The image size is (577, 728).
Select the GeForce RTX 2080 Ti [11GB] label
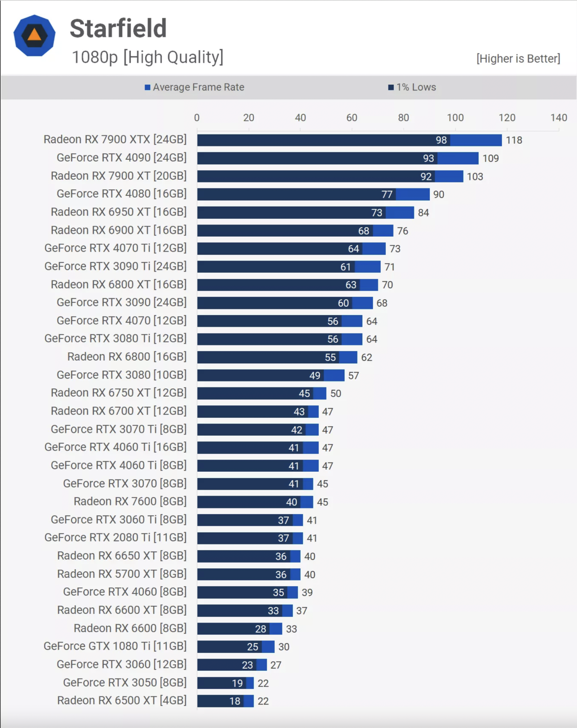coord(115,537)
